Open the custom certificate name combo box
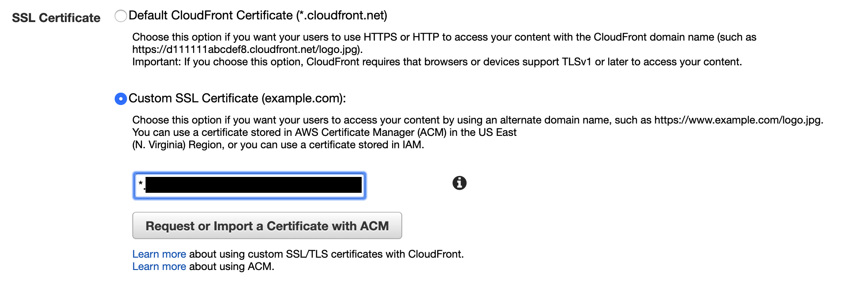 [x=250, y=186]
